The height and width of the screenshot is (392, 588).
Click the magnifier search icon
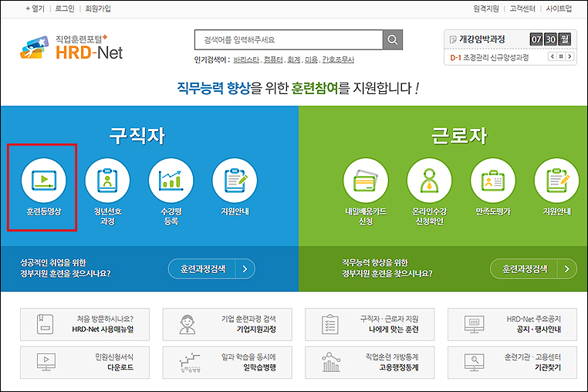point(394,40)
